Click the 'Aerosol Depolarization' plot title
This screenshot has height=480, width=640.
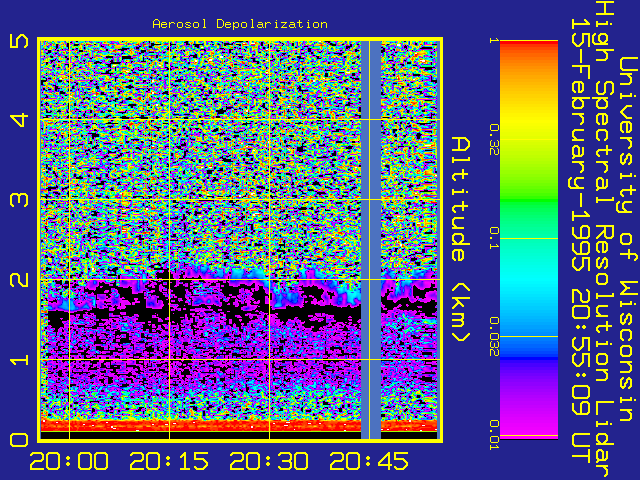pyautogui.click(x=240, y=24)
